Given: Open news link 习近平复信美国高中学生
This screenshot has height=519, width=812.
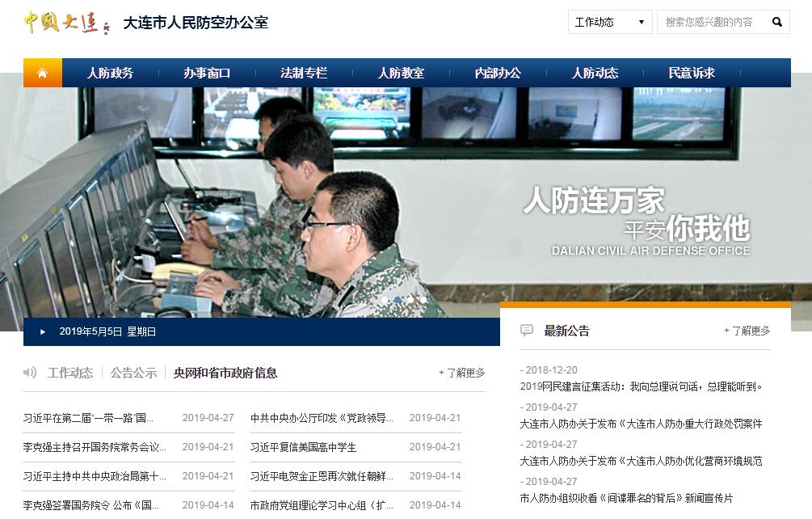Looking at the screenshot, I should [303, 447].
